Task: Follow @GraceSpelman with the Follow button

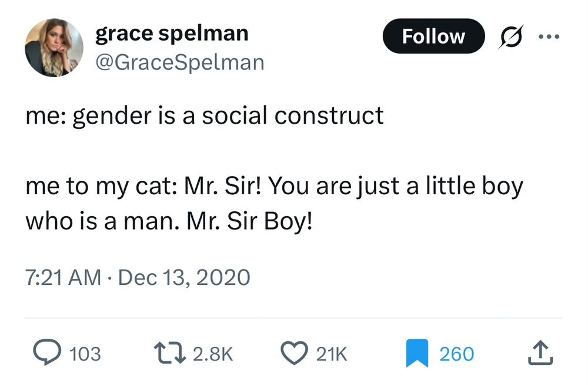Action: [433, 36]
